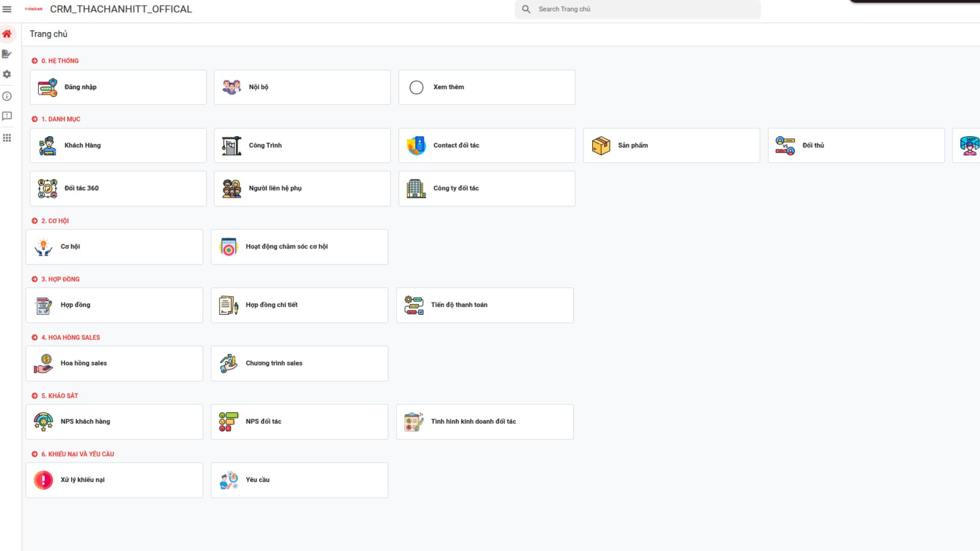980x551 pixels.
Task: Open the settings gear in the sidebar
Action: 7,74
